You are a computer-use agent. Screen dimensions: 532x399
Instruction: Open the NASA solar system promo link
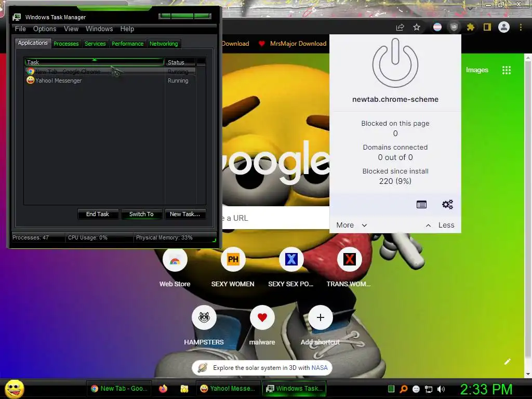click(262, 368)
